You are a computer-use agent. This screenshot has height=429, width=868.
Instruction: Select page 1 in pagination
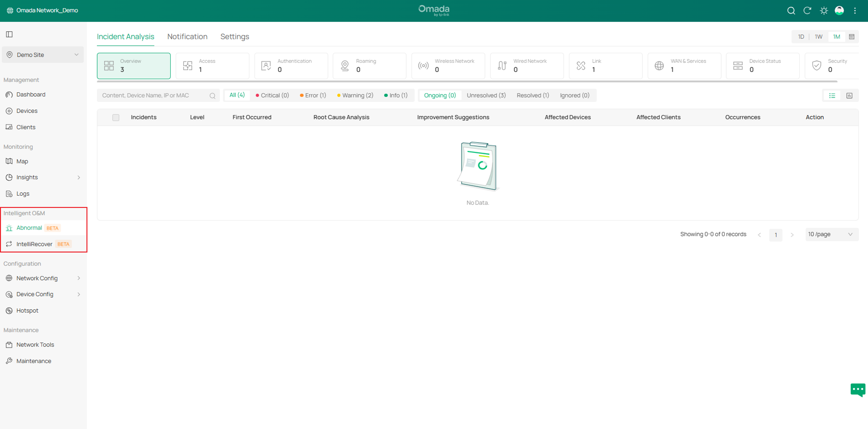point(775,235)
